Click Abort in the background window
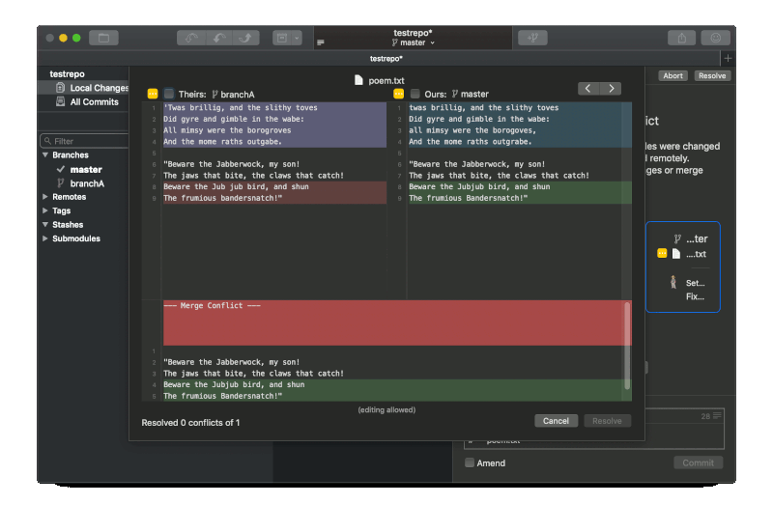Viewport: 773px width, 532px height. pyautogui.click(x=673, y=75)
